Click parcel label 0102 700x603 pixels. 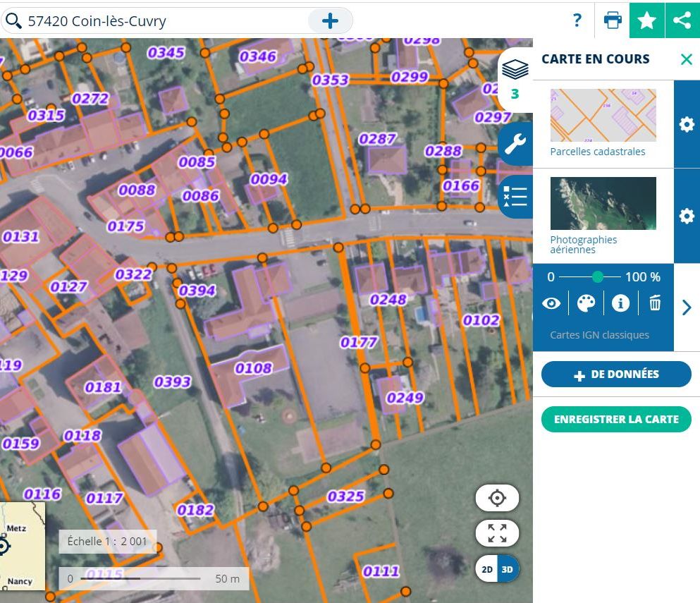click(481, 320)
